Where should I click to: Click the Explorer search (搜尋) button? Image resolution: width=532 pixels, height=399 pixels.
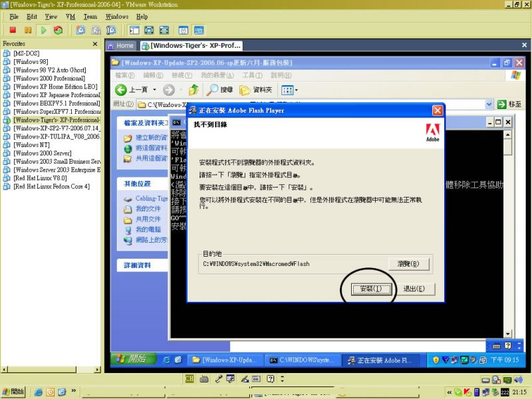pyautogui.click(x=220, y=90)
